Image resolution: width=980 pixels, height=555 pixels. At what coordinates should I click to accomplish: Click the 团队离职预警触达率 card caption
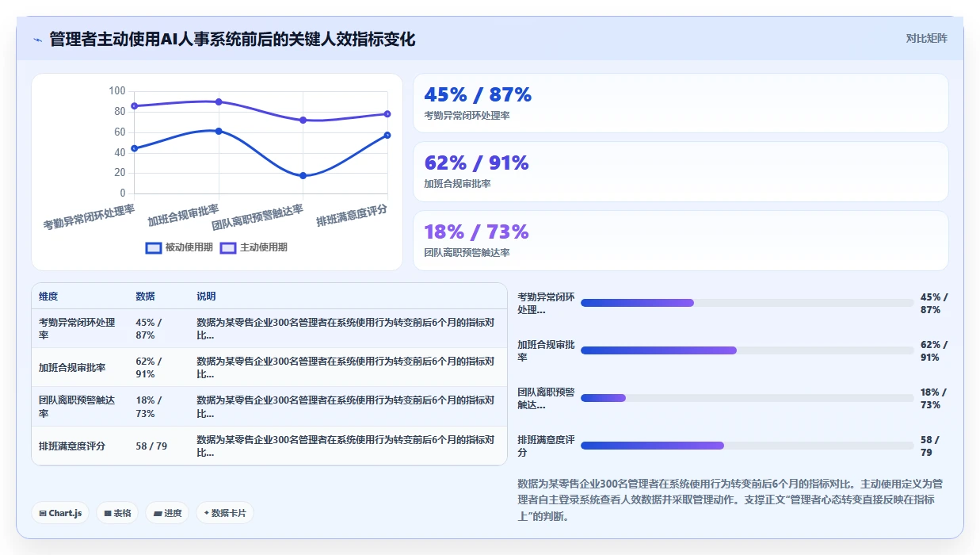coord(467,253)
